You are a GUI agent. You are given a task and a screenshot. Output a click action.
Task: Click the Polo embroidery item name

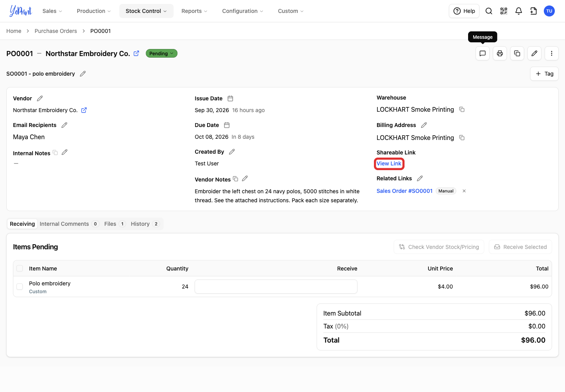pos(50,283)
